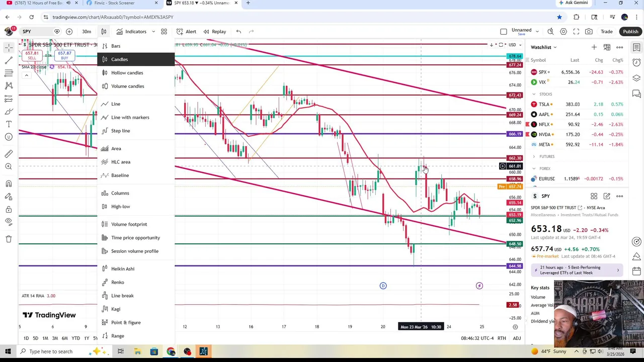Select the text annotation tool
This screenshot has width=644, height=362.
pos(9,124)
